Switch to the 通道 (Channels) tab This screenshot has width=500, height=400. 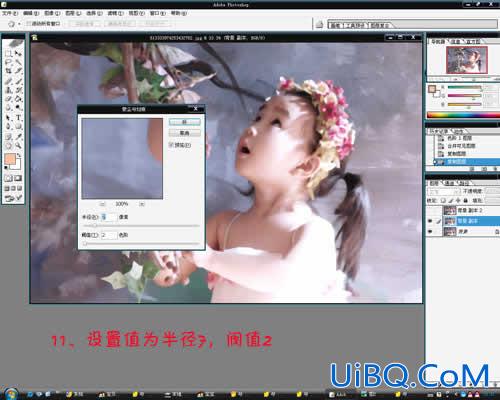(449, 183)
